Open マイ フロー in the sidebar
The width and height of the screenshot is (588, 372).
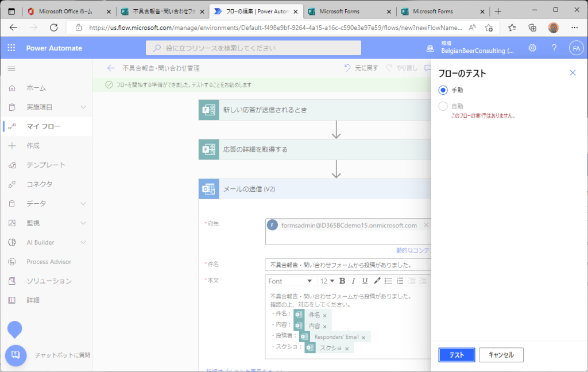click(46, 126)
